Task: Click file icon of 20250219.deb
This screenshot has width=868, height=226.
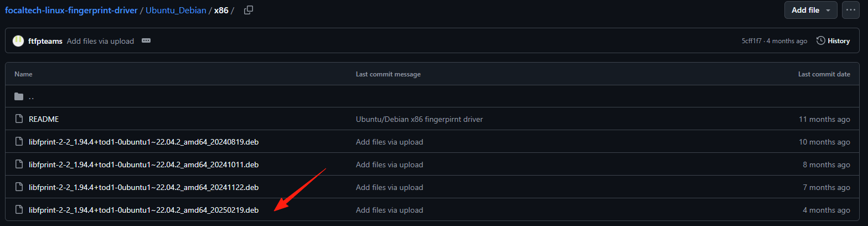Action: coord(19,210)
